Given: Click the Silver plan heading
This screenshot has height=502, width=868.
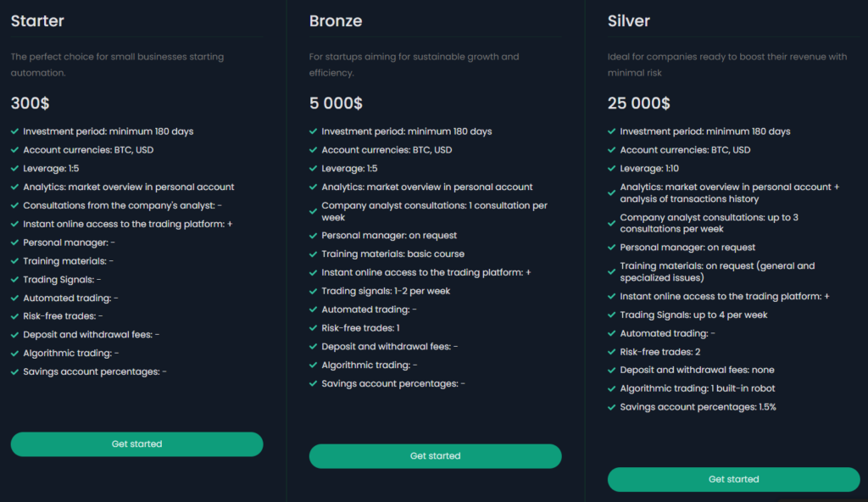Looking at the screenshot, I should (x=628, y=20).
